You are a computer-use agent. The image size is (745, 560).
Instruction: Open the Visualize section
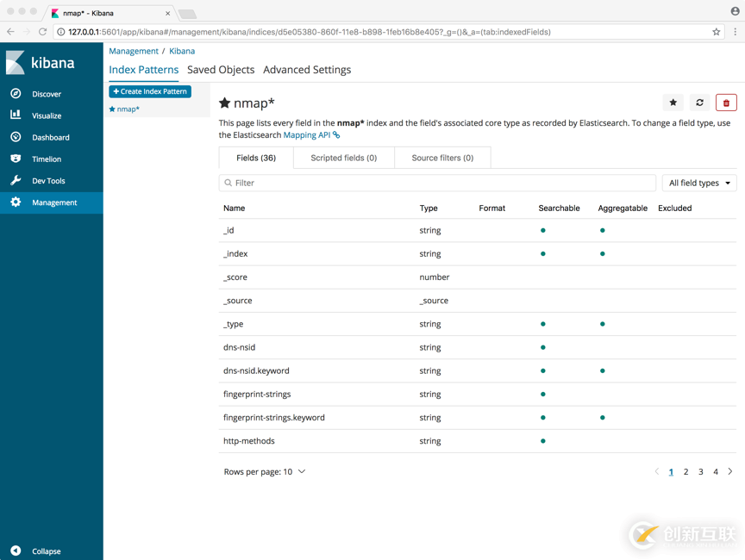(x=47, y=115)
